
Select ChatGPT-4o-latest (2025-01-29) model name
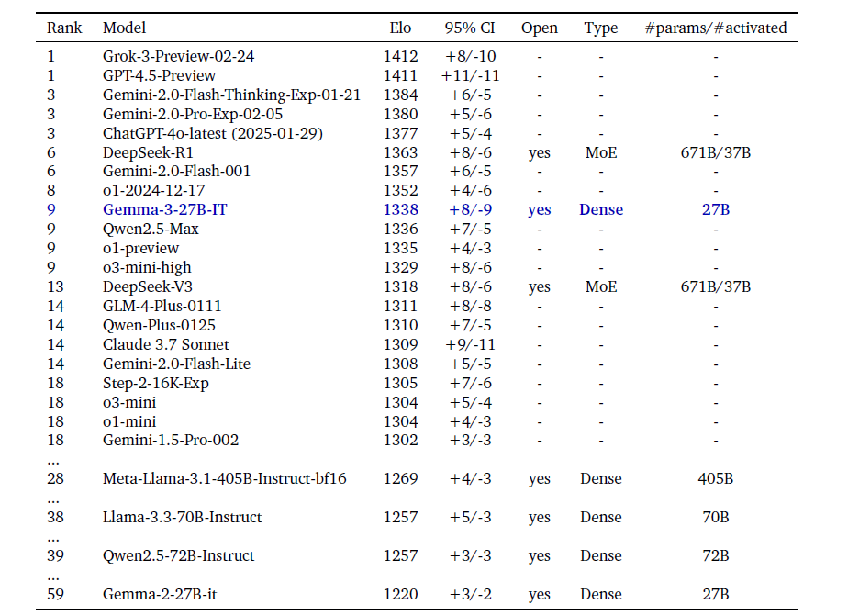213,134
